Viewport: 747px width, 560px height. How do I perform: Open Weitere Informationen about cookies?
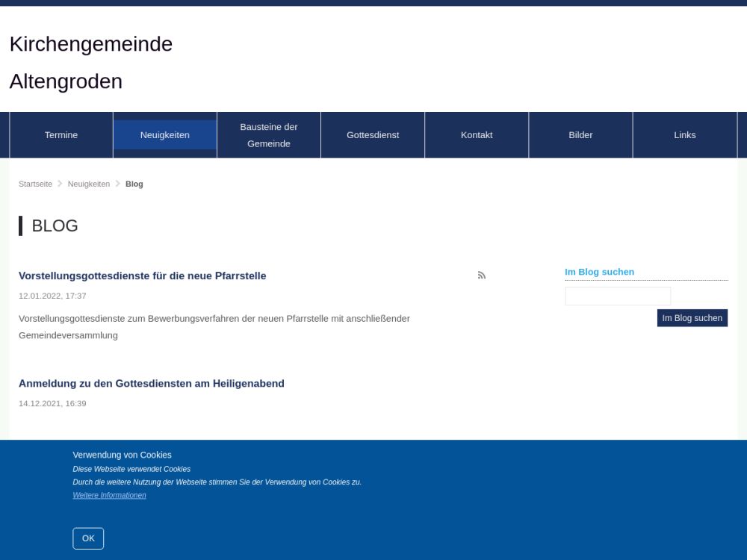click(x=110, y=495)
